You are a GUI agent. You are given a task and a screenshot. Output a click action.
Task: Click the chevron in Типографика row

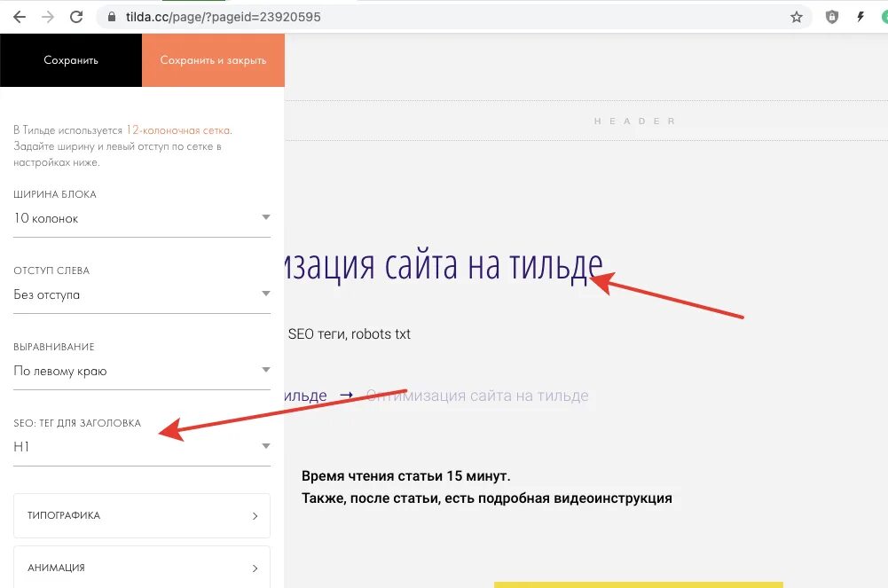pos(255,515)
